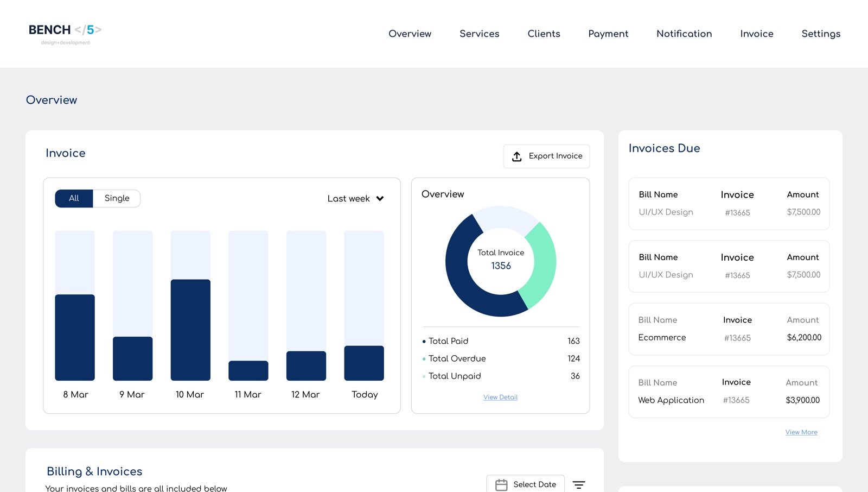Screen dimensions: 868x492
Task: Switch to the Single view toggle
Action: tap(117, 198)
